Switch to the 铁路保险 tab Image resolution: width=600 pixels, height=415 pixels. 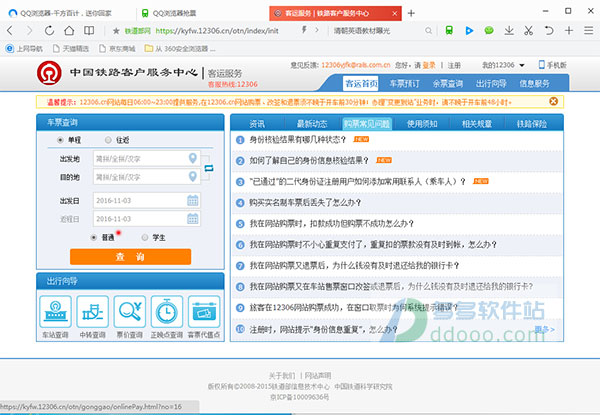pyautogui.click(x=532, y=124)
